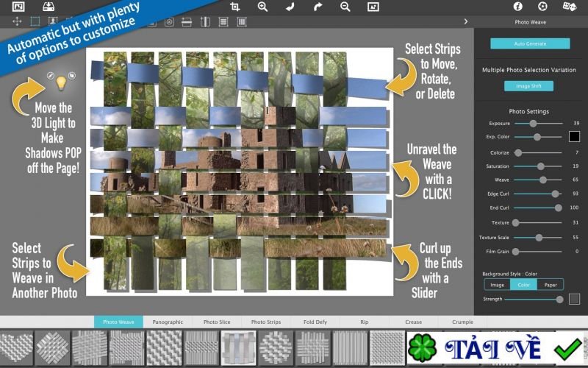The width and height of the screenshot is (588, 368).
Task: Set Background Style to Image
Action: pos(498,285)
